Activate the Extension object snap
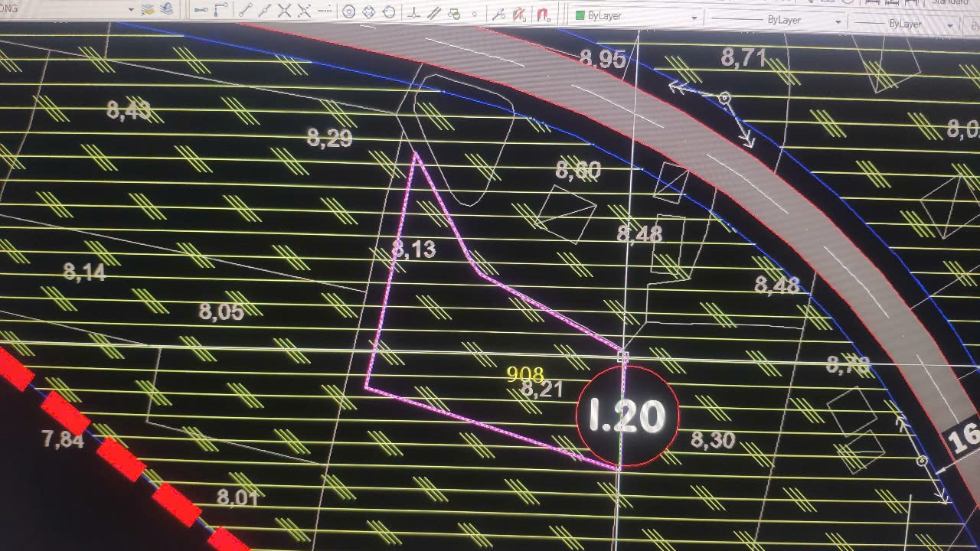The height and width of the screenshot is (551, 980). click(x=325, y=11)
